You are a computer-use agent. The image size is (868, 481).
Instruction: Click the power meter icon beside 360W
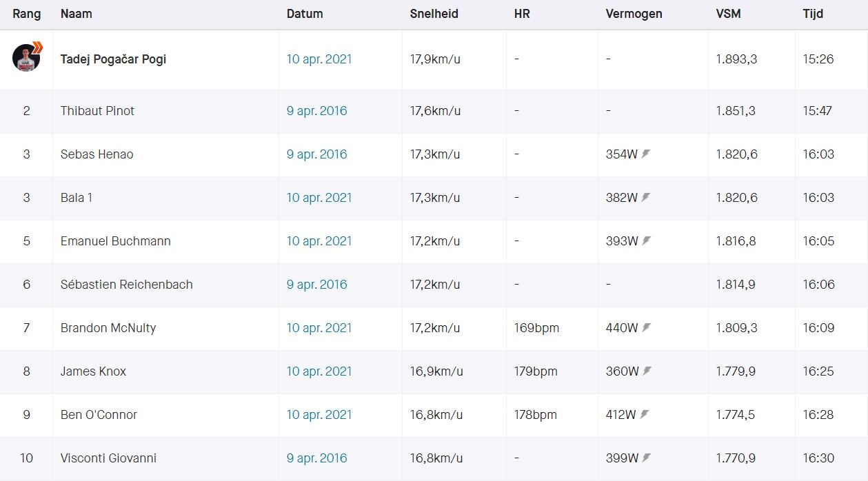click(x=646, y=371)
